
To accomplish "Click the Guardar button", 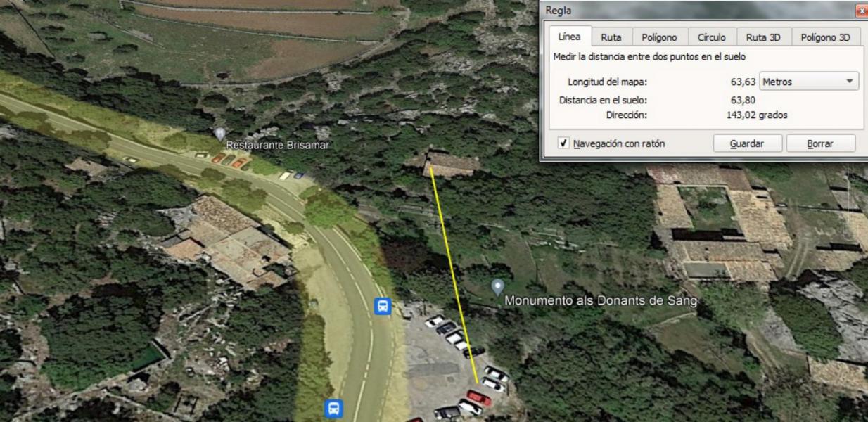I will 747,143.
